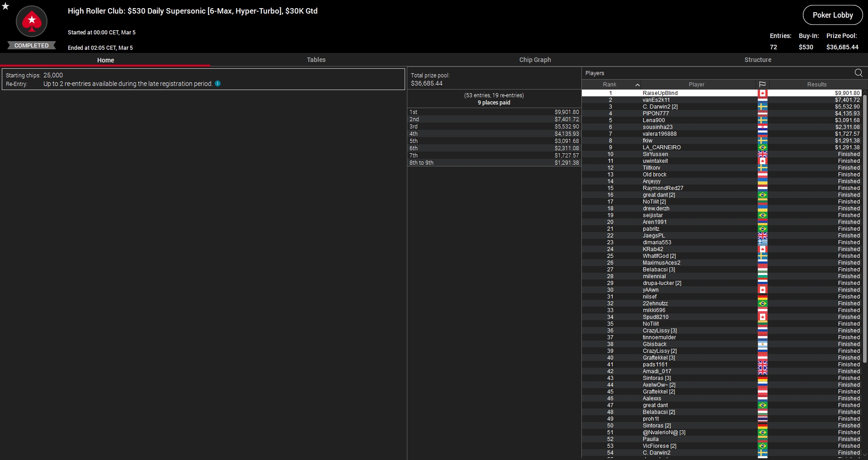Click the prize pool value $36,685.44 in header
Viewport: 868px width, 460px height.
(x=842, y=47)
